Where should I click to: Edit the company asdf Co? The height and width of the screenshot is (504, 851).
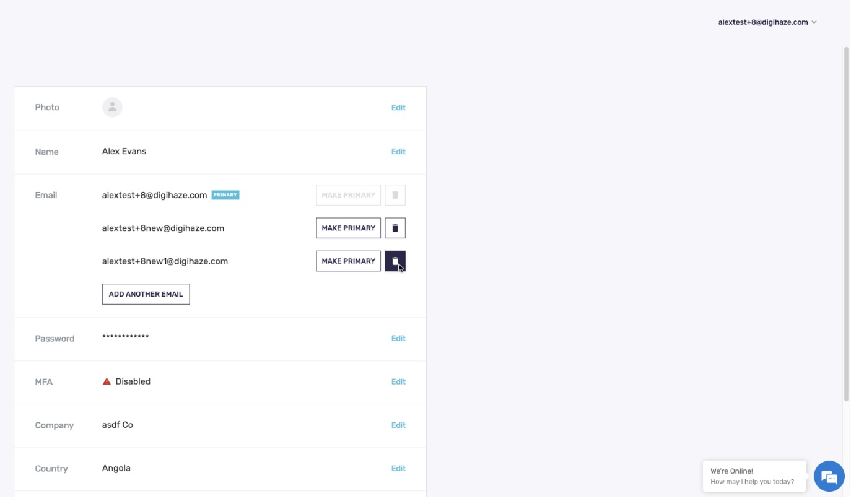pos(398,425)
